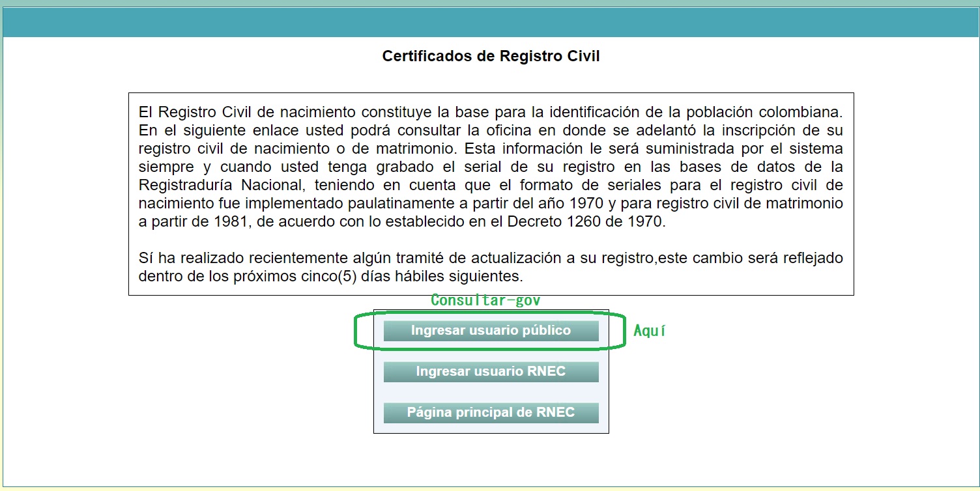Click the opening words 'El Registro Civil'
The image size is (980, 491).
190,112
